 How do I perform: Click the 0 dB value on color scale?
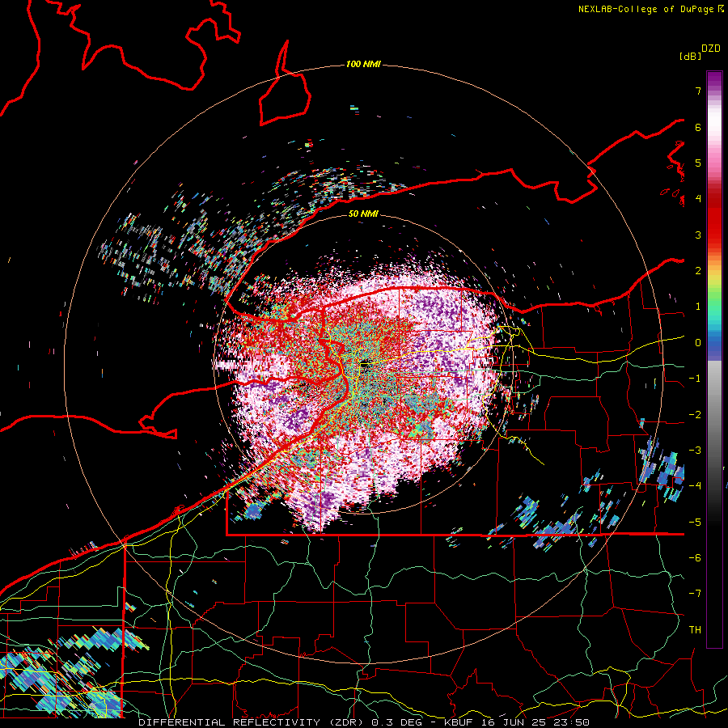pos(698,343)
